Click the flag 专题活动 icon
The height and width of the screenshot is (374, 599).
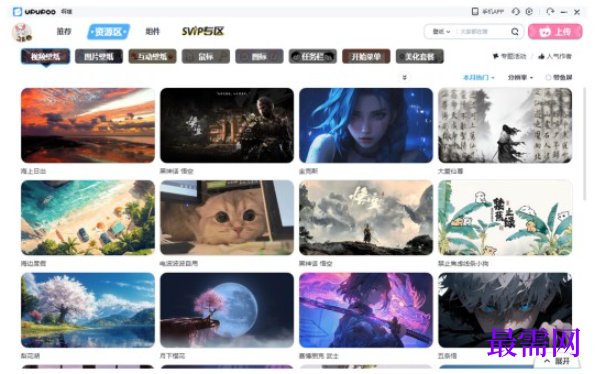(x=496, y=56)
